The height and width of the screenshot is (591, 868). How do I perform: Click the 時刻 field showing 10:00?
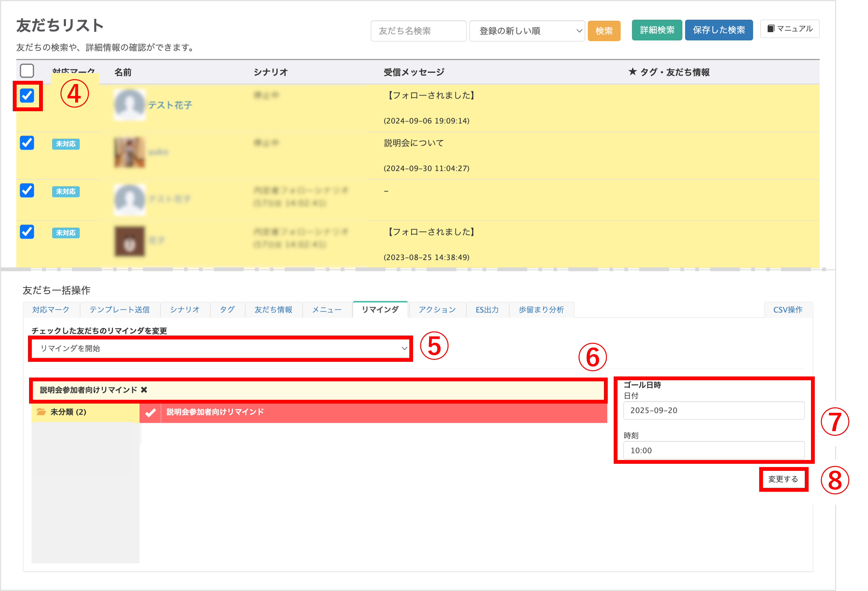tap(714, 450)
